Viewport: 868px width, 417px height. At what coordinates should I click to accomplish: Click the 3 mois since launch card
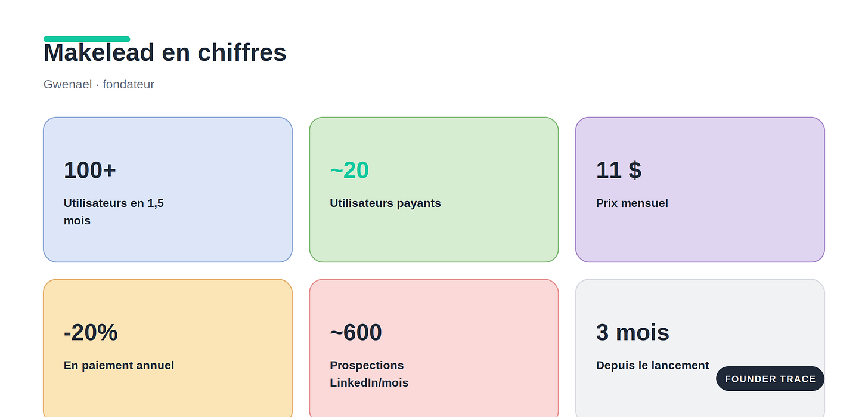pyautogui.click(x=700, y=348)
